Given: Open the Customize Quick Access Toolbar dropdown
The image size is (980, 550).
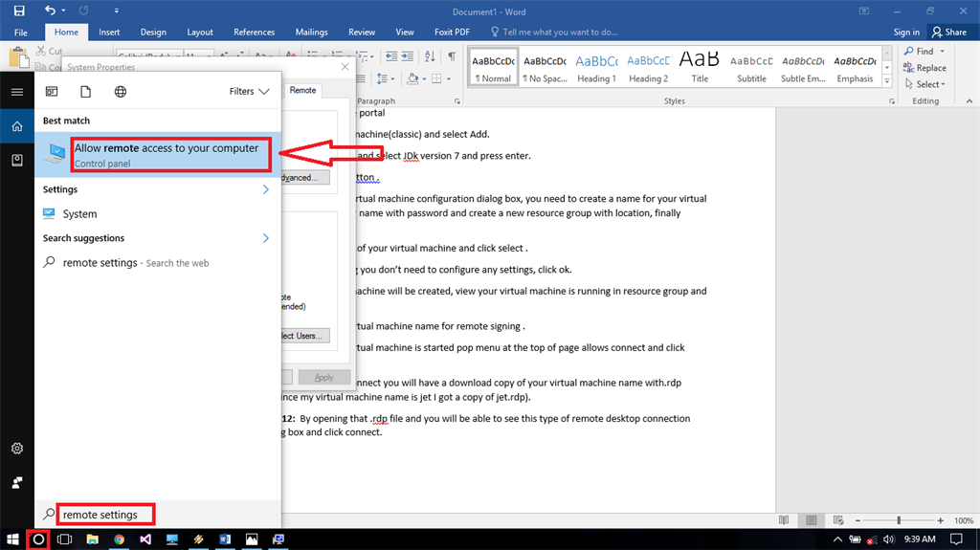Looking at the screenshot, I should click(116, 11).
